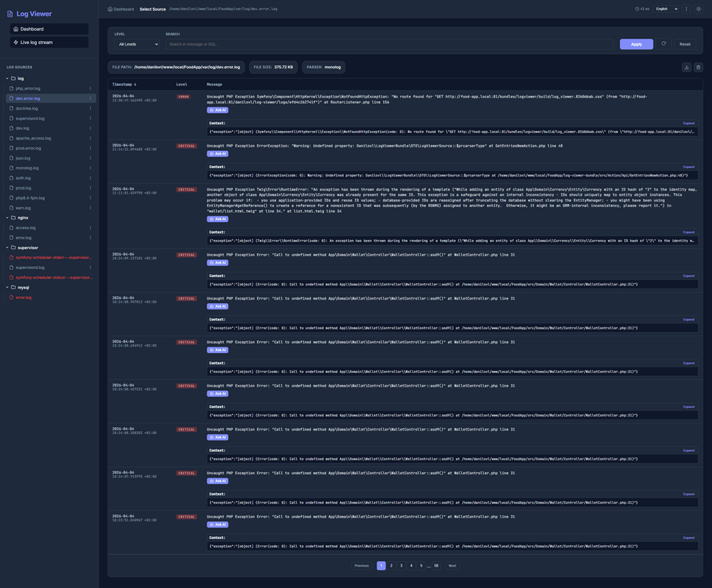Download dev.error.log via the download icon
The height and width of the screenshot is (588, 712).
[686, 67]
